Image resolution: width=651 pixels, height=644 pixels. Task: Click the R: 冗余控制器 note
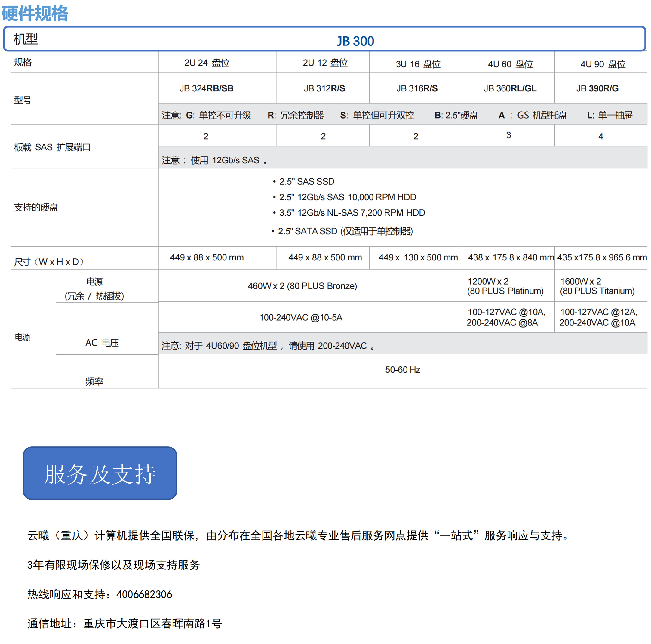tap(296, 115)
